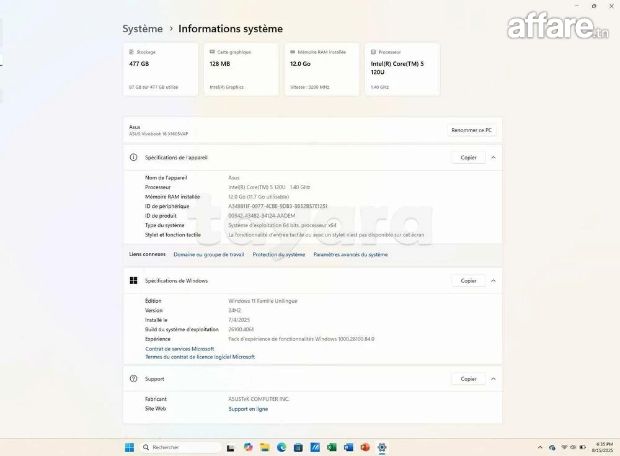Open Protection du système link
Viewport: 620px width, 456px height.
tap(279, 254)
